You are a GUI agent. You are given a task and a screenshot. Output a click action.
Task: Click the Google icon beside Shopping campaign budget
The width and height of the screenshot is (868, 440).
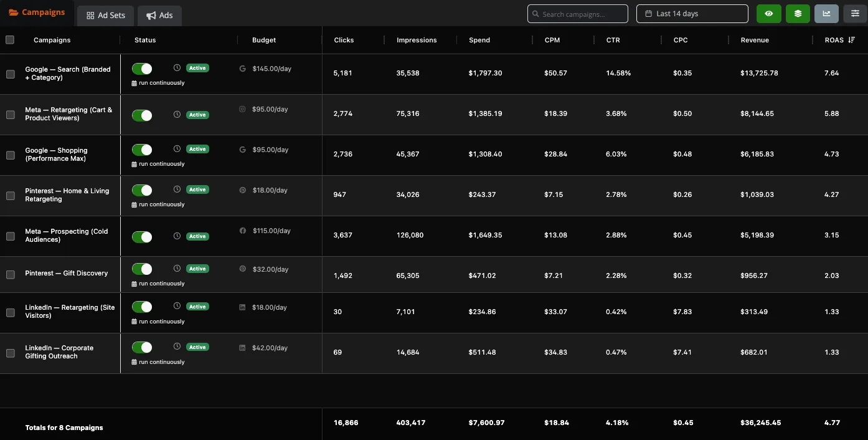pyautogui.click(x=243, y=150)
